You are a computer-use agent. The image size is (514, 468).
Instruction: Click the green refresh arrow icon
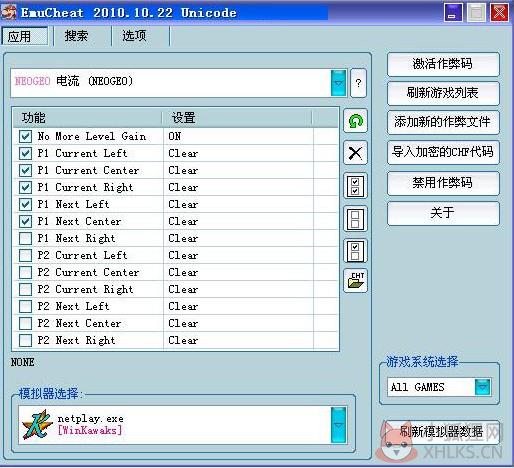pos(355,121)
